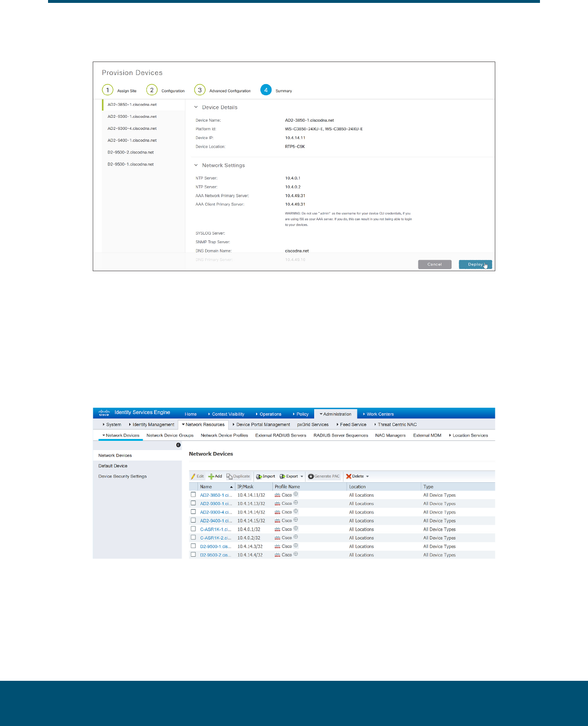Check the box for D2-9500-2 device
Viewport: 588px width, 726px height.
point(193,554)
